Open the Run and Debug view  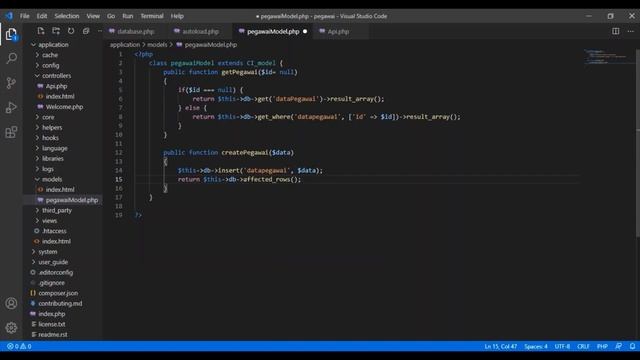[x=11, y=107]
